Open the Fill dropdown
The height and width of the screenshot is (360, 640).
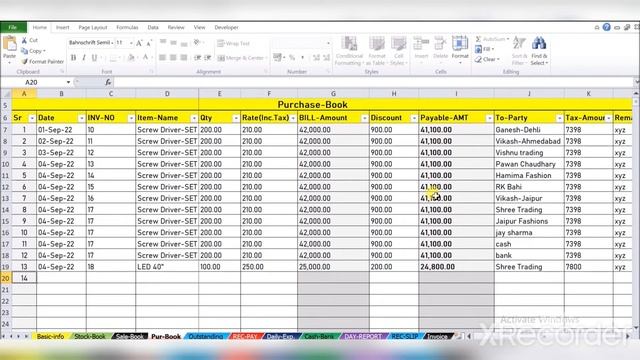pos(484,49)
